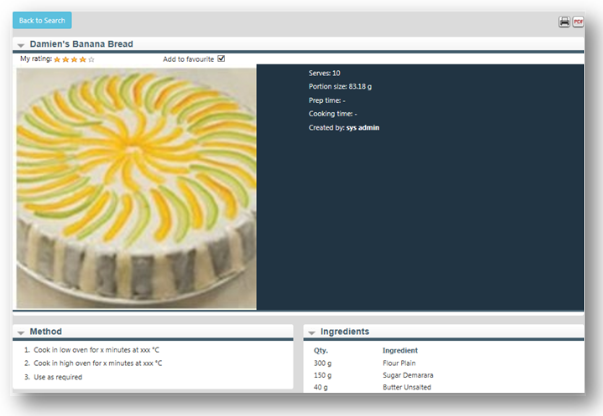Viewport: 603px width, 416px height.
Task: Select the 'Portion size: 83.18 g' text
Action: (x=340, y=87)
